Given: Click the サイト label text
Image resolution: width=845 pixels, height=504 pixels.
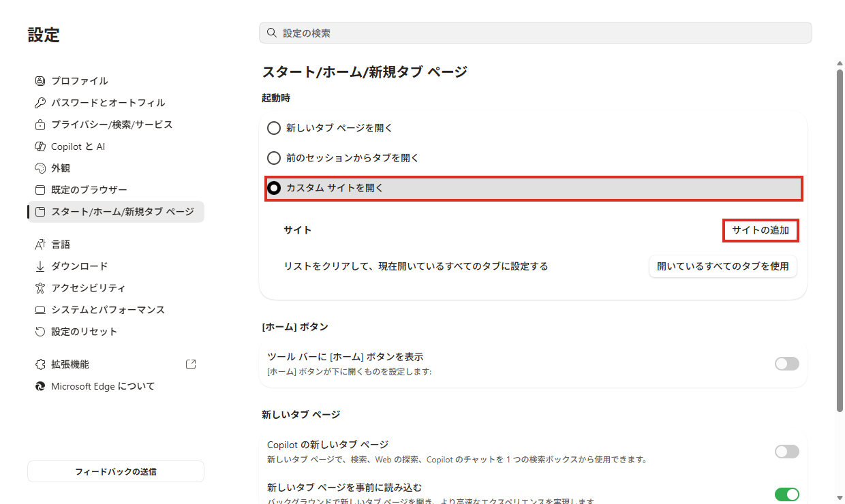Looking at the screenshot, I should click(298, 230).
